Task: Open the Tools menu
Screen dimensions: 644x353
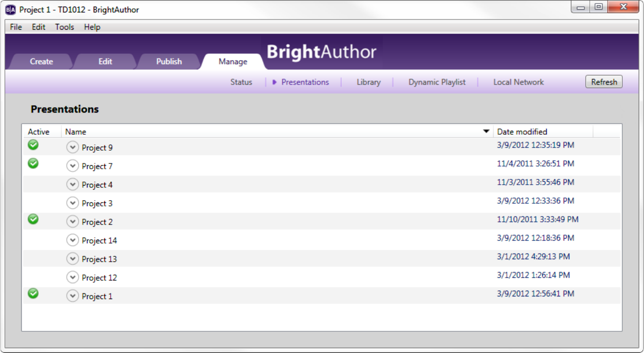Action: [65, 27]
